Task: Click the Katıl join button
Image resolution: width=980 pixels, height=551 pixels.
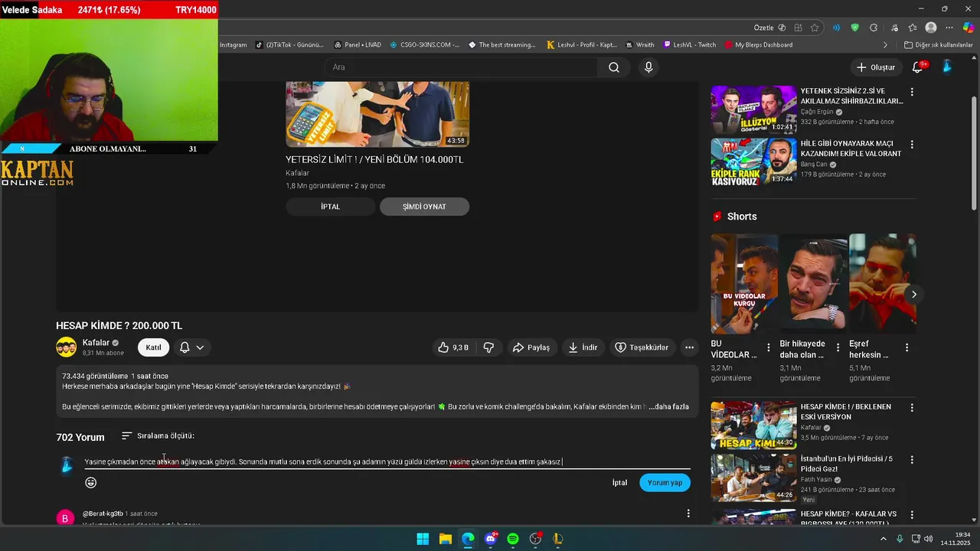Action: pos(153,347)
